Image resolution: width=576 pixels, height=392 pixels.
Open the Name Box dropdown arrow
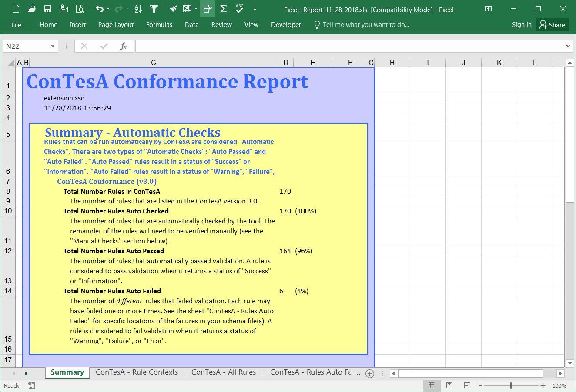click(x=53, y=46)
